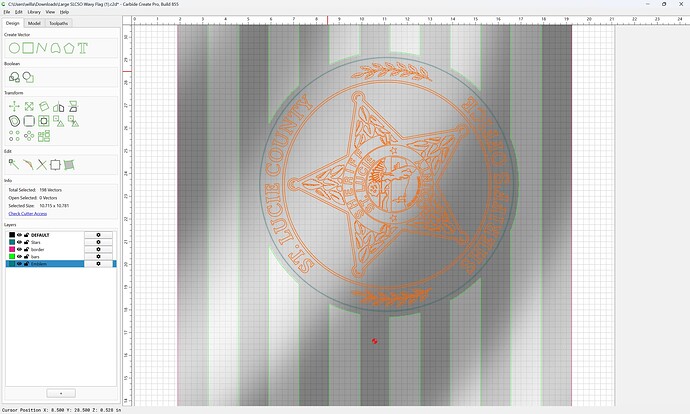Click the Check Cutter Access link
The width and height of the screenshot is (690, 414).
pos(28,213)
